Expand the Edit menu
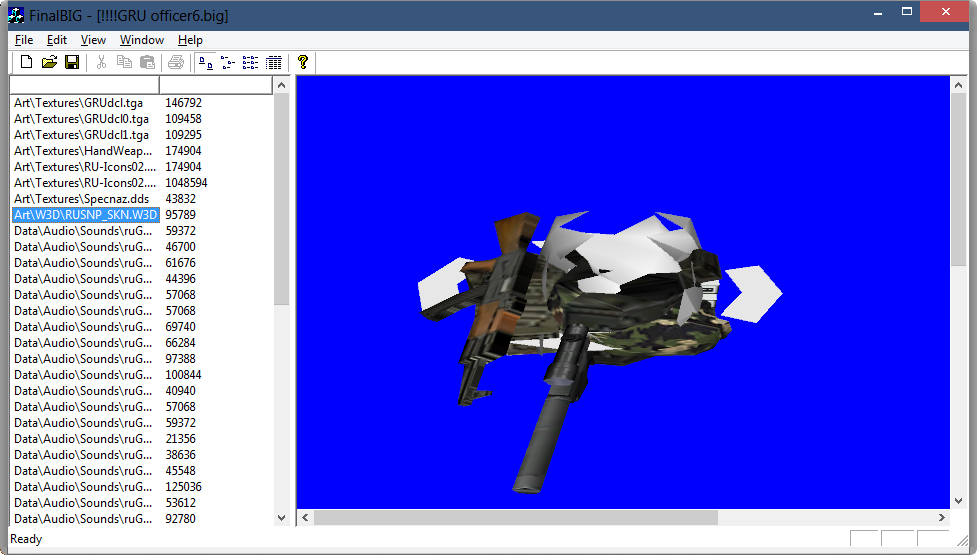The width and height of the screenshot is (977, 555). (x=57, y=40)
